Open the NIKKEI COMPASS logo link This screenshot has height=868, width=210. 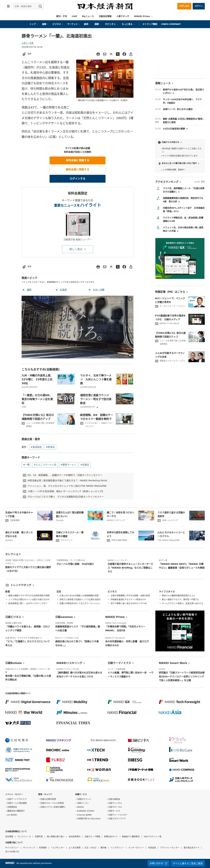181,770
